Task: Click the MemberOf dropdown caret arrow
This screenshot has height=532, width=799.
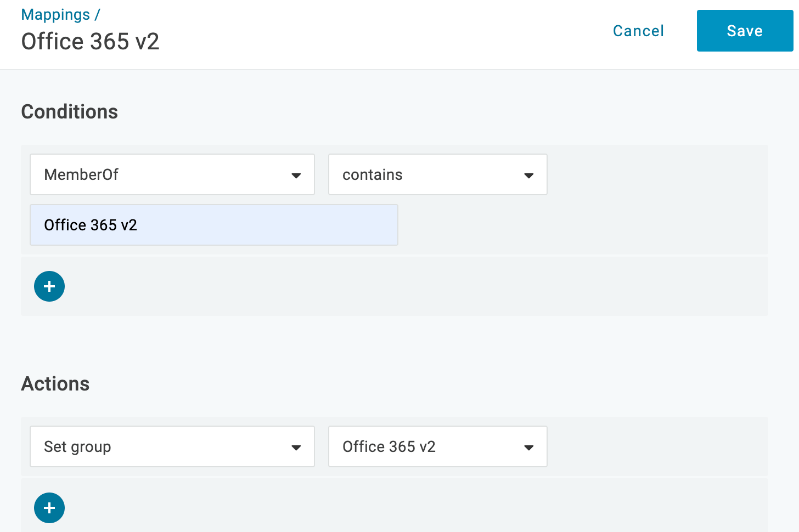Action: tap(296, 176)
